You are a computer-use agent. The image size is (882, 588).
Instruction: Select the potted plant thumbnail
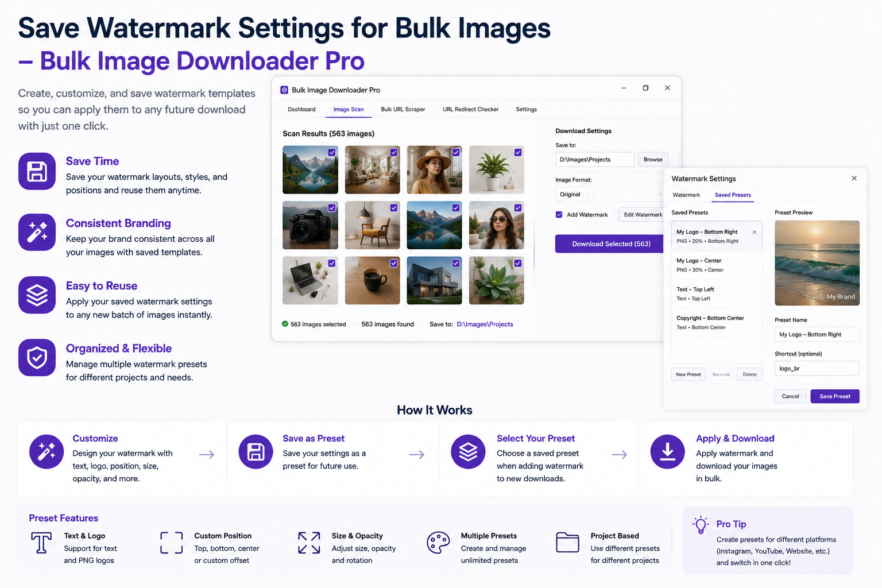click(496, 170)
